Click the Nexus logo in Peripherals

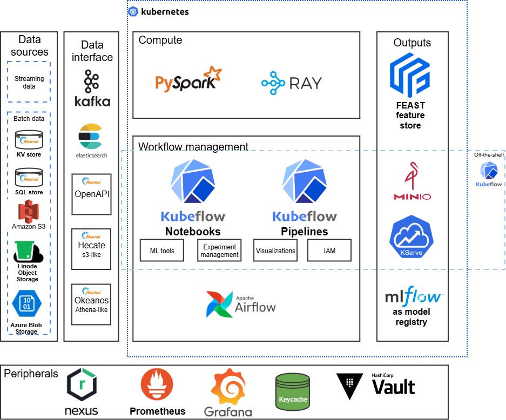82,392
